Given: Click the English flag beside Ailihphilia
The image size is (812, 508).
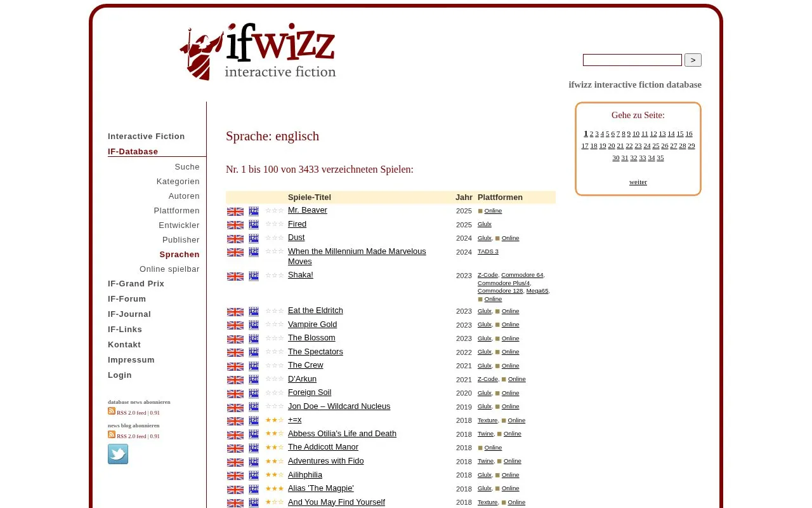Looking at the screenshot, I should coord(235,476).
